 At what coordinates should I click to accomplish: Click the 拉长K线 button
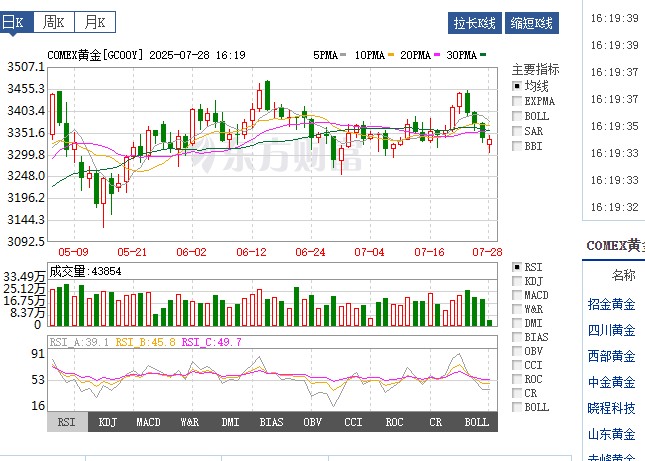coord(474,23)
